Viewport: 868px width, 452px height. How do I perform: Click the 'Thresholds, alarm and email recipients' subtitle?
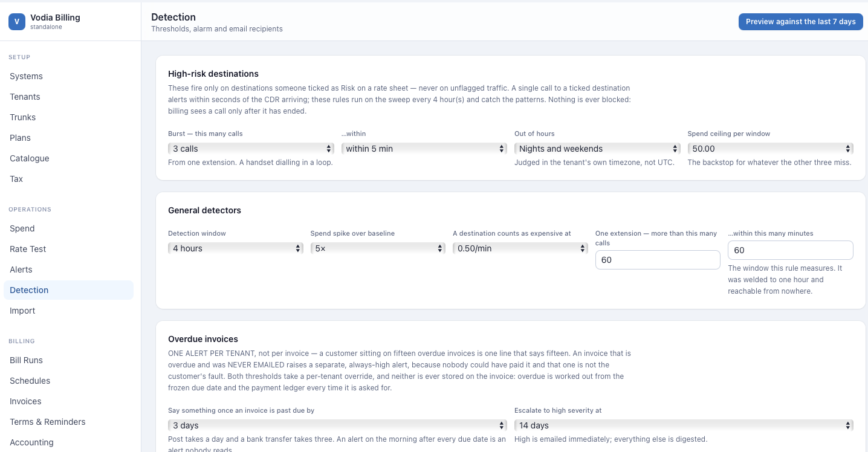click(217, 29)
